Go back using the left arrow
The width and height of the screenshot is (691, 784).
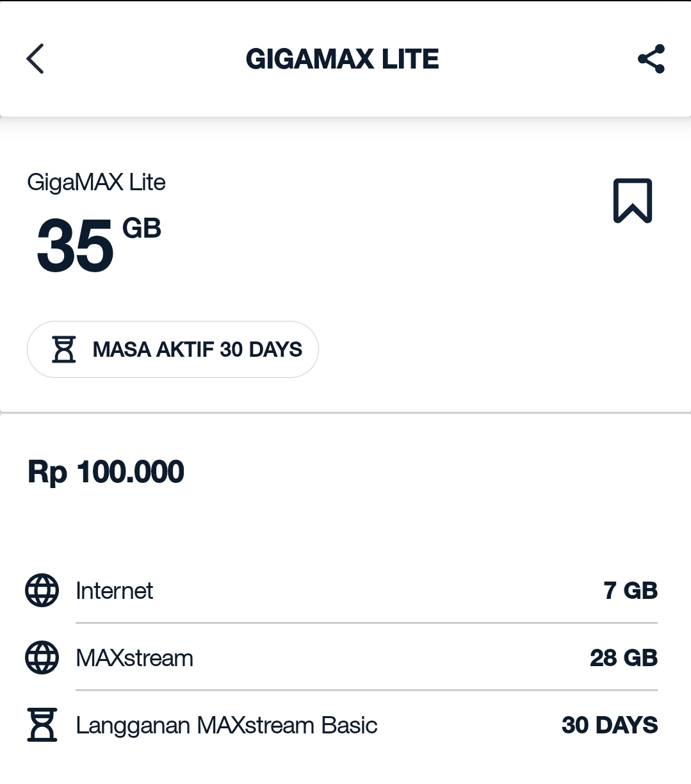35,59
